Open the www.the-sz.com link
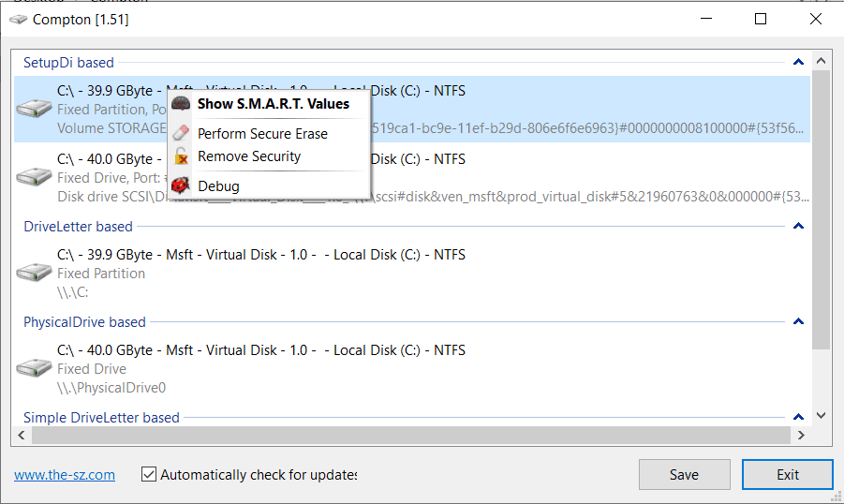 [65, 475]
